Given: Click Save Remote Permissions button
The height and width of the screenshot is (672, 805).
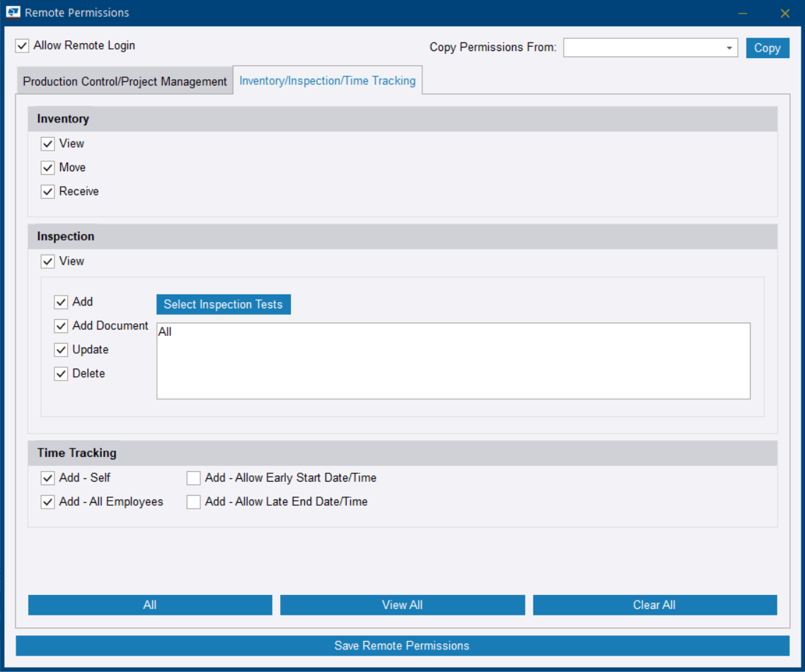Looking at the screenshot, I should pos(402,645).
